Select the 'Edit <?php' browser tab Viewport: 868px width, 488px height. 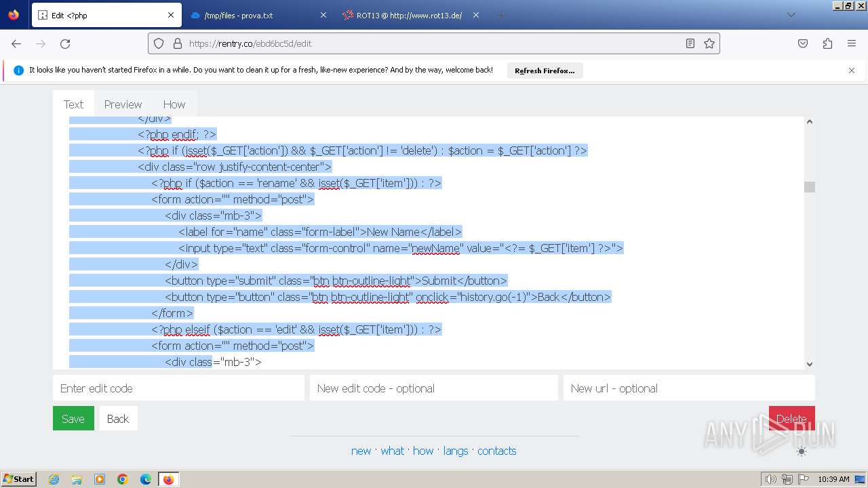[106, 15]
